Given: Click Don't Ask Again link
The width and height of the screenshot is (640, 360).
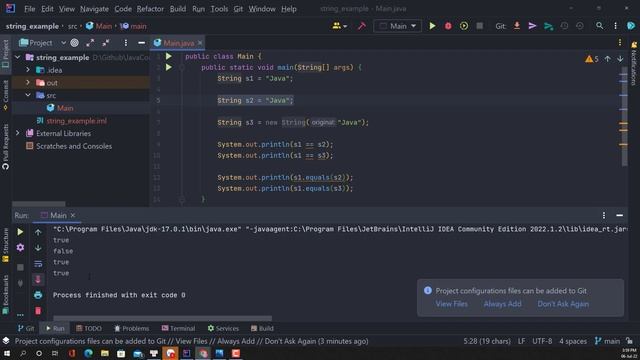Looking at the screenshot, I should (563, 304).
